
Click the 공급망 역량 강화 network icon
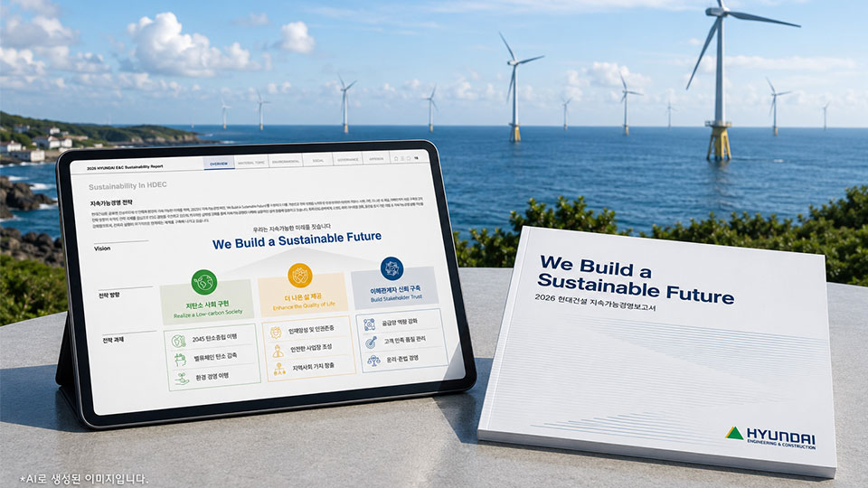click(x=369, y=324)
